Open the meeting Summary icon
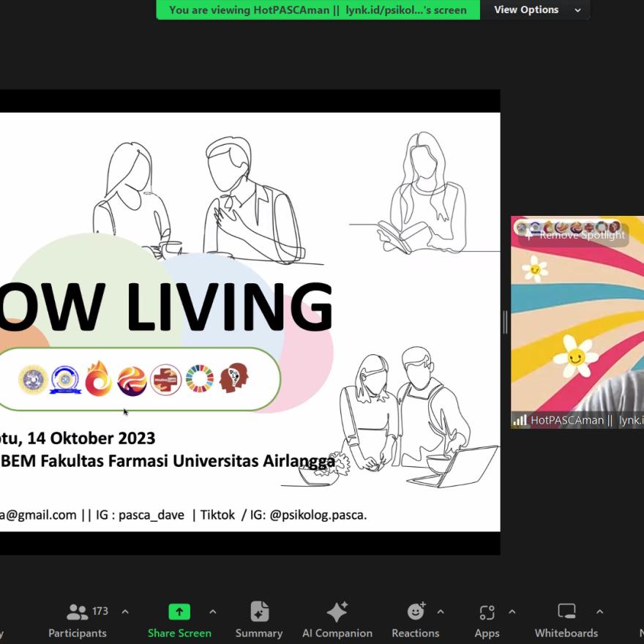Screen dimensions: 644x644 [259, 612]
